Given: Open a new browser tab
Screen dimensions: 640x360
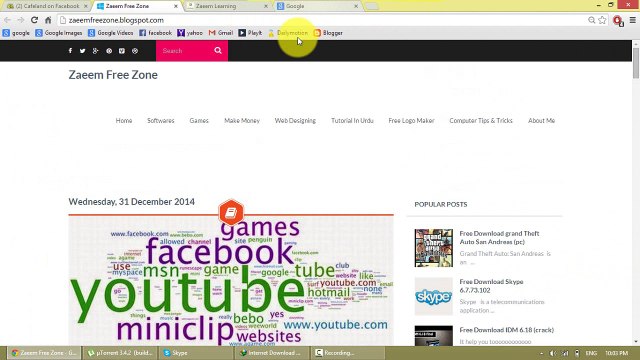Looking at the screenshot, I should click(371, 6).
